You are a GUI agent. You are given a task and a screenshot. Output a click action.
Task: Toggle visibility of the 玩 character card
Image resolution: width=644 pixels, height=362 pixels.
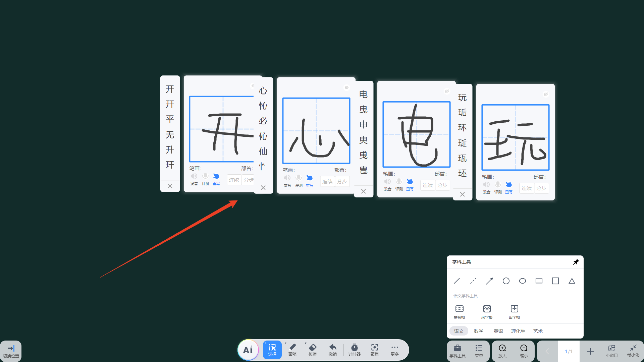tap(546, 94)
